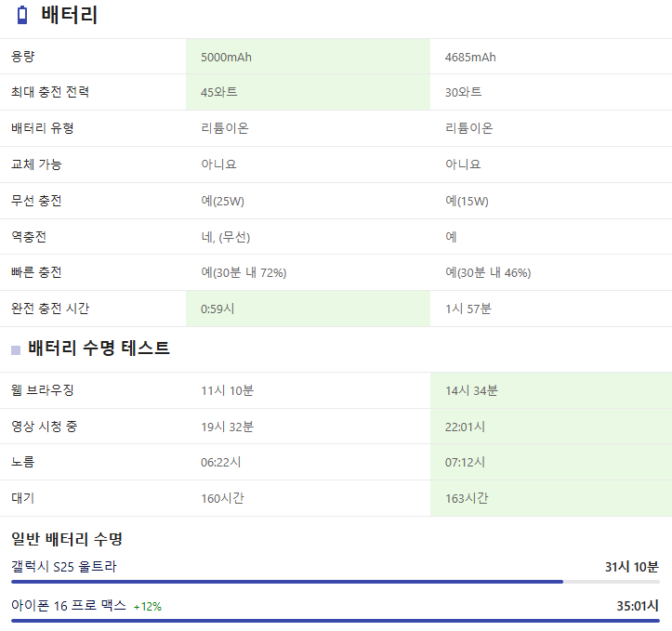Select the 최대 충전 전력 row label
This screenshot has height=631, width=672.
point(50,92)
